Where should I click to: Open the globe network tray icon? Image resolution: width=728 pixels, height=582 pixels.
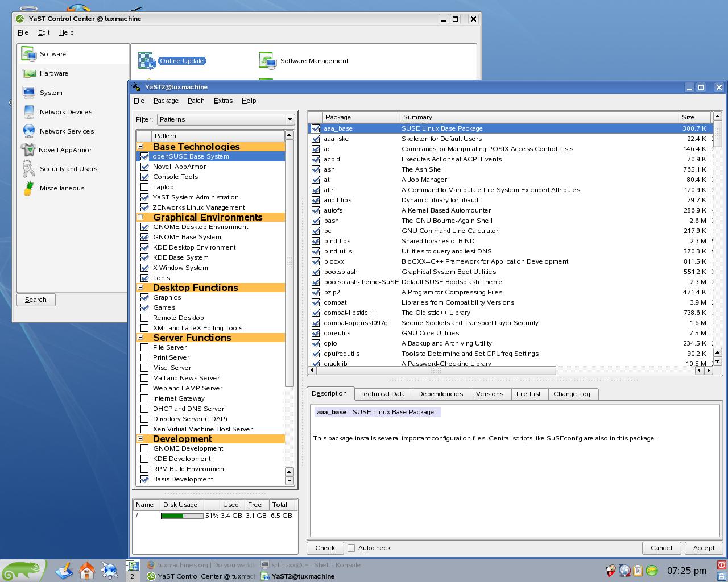pyautogui.click(x=624, y=571)
